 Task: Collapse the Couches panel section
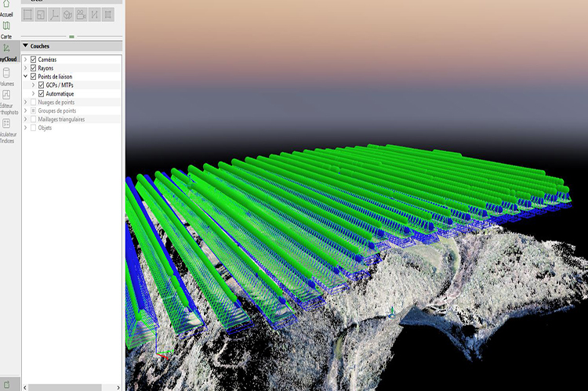click(x=25, y=46)
